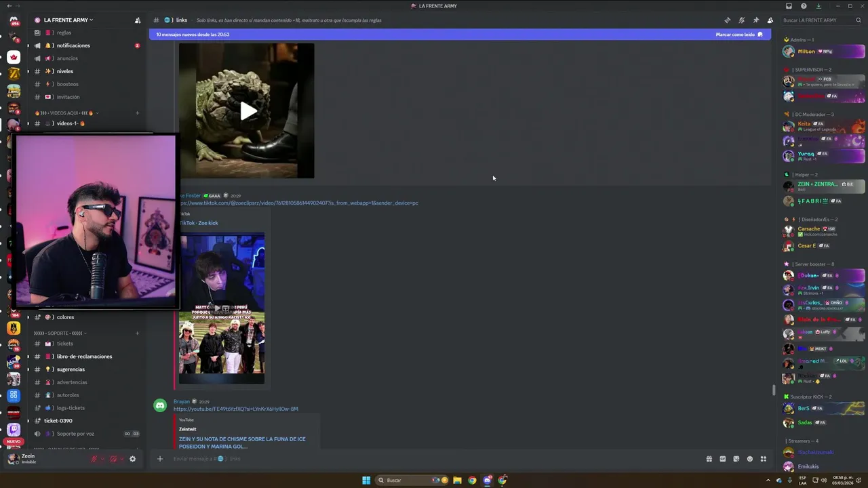Open the notificaciones channel
This screenshot has width=868, height=488.
tap(87, 45)
